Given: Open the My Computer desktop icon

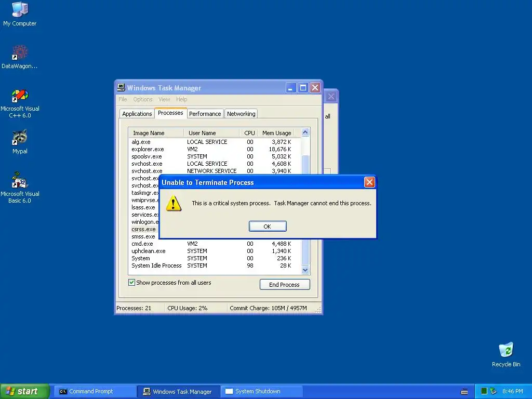Looking at the screenshot, I should (20, 14).
